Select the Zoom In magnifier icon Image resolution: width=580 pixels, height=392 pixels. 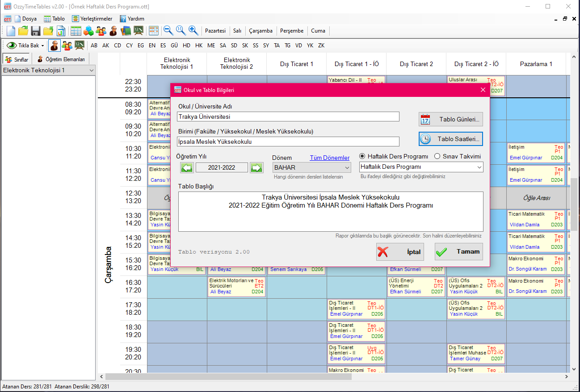click(x=193, y=30)
